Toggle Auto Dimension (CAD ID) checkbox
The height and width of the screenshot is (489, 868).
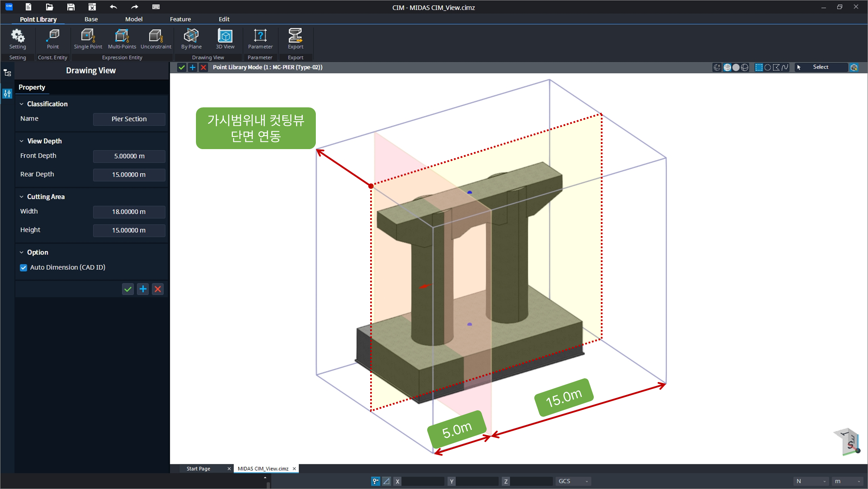click(x=23, y=268)
